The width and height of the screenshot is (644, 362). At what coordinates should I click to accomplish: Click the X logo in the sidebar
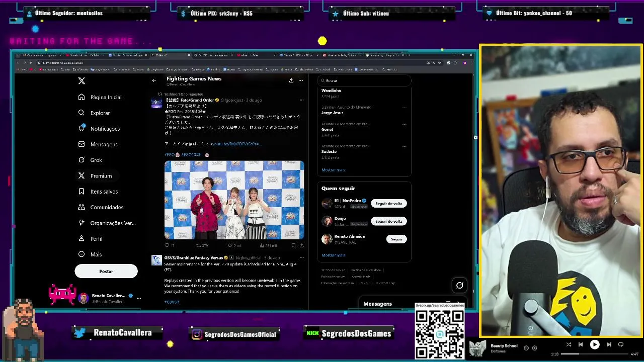coord(82,80)
